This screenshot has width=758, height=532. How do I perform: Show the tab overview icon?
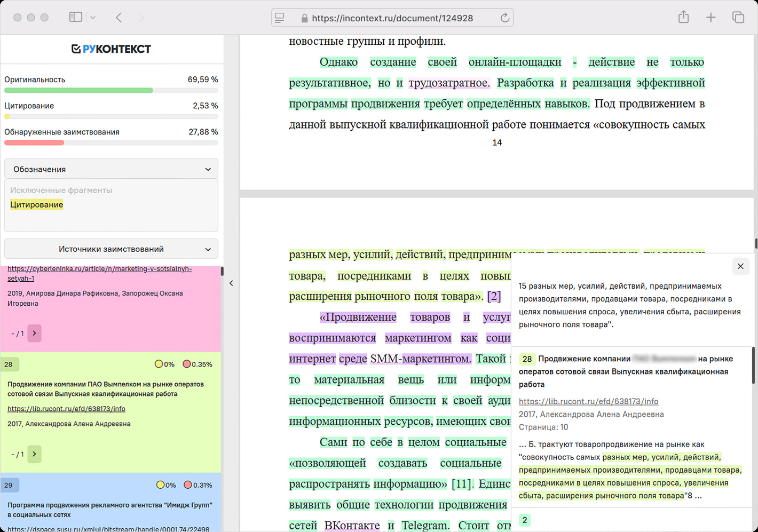pyautogui.click(x=738, y=18)
